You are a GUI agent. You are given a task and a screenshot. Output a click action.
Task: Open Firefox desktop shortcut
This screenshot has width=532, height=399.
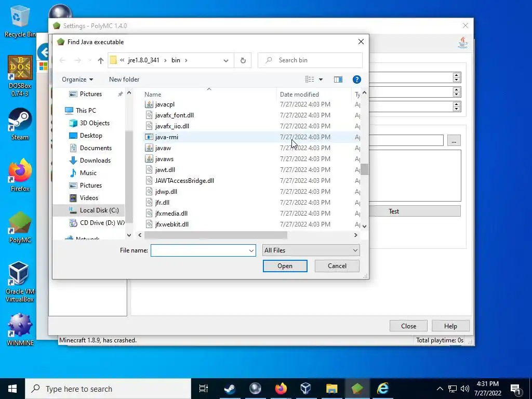pos(20,175)
